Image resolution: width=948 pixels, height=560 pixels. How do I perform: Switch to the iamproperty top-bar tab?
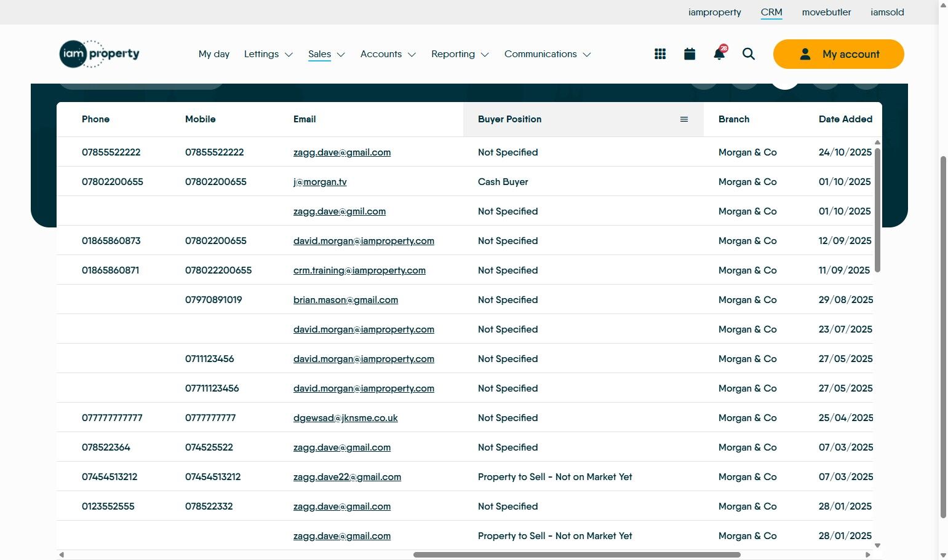pos(715,12)
